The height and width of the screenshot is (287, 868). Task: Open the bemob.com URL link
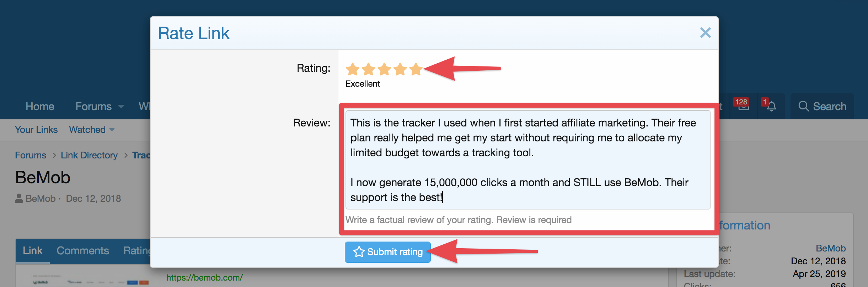click(x=204, y=277)
